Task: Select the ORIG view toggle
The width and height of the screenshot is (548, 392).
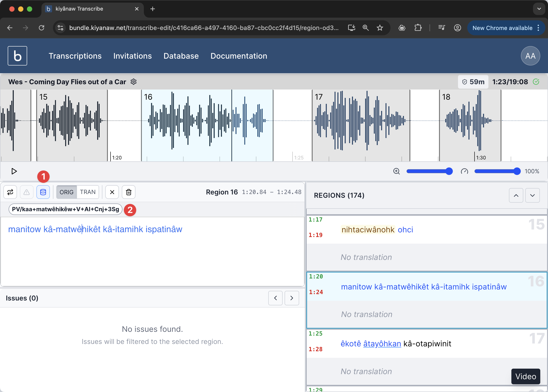Action: click(x=67, y=192)
